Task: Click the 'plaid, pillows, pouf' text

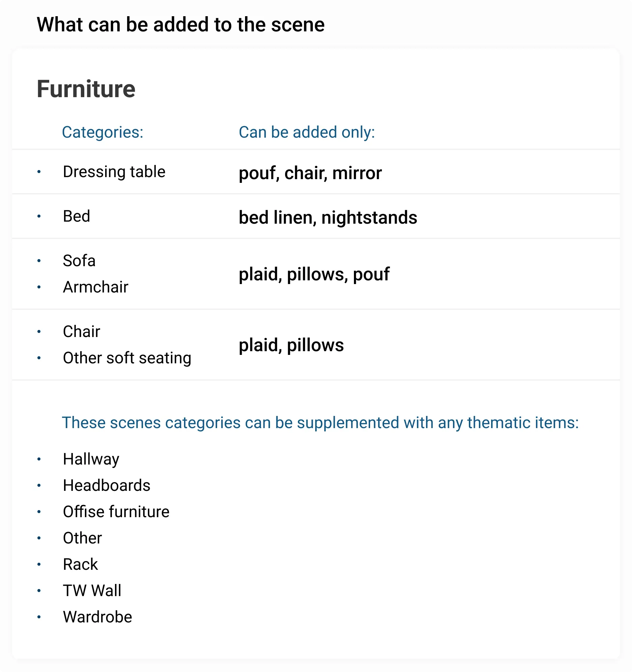Action: (314, 274)
